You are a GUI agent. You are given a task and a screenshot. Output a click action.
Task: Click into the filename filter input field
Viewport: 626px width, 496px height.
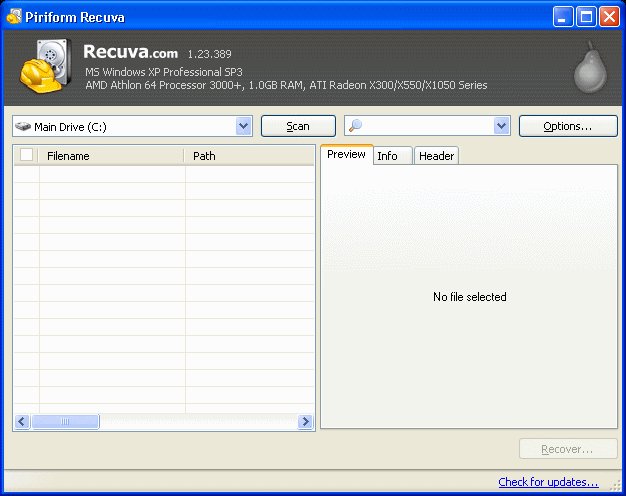coord(427,126)
